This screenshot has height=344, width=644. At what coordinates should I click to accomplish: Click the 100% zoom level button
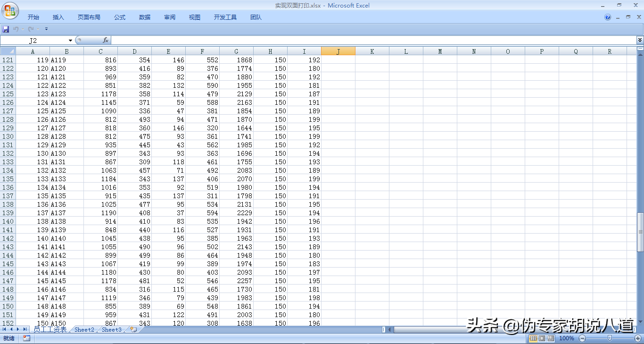[566, 338]
